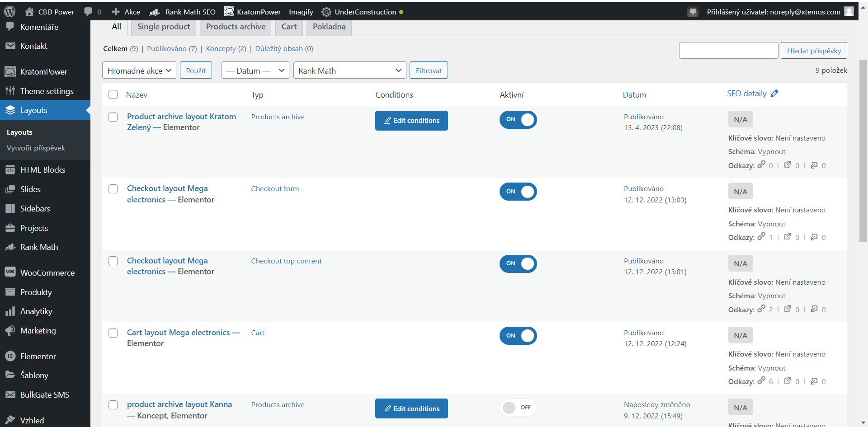The height and width of the screenshot is (427, 868).
Task: Enable the product archive layout Kanna toggle
Action: (x=518, y=408)
